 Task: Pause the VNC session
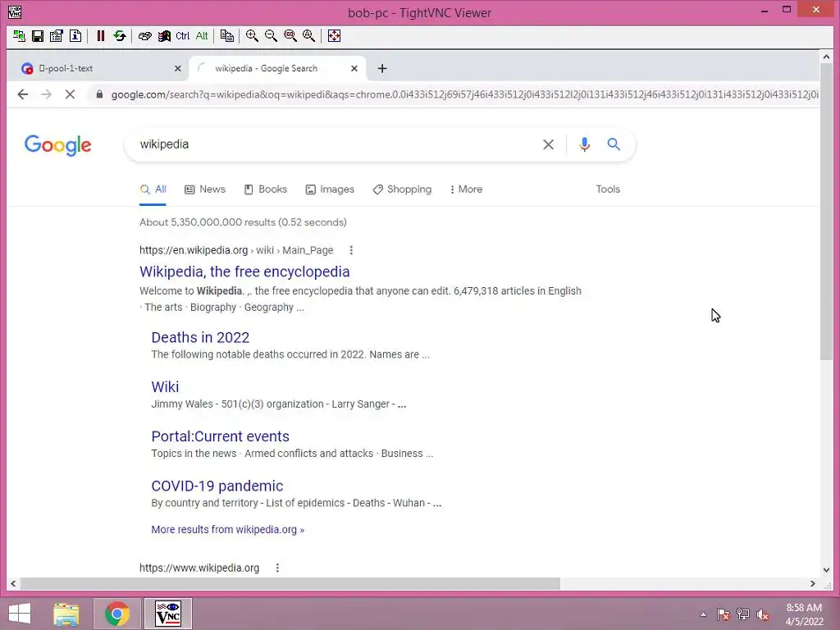click(x=100, y=36)
